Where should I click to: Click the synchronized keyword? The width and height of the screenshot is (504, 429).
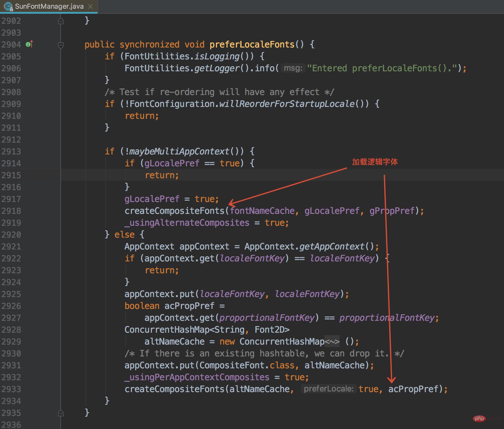(x=149, y=44)
